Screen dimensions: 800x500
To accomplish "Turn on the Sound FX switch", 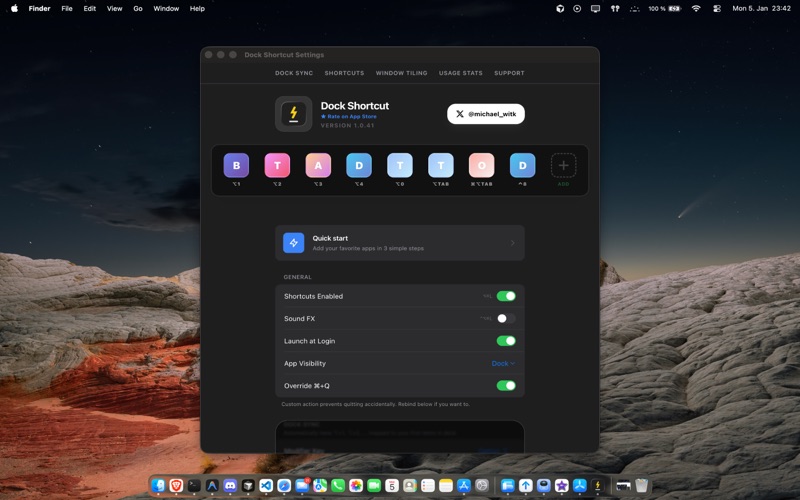I will [506, 318].
